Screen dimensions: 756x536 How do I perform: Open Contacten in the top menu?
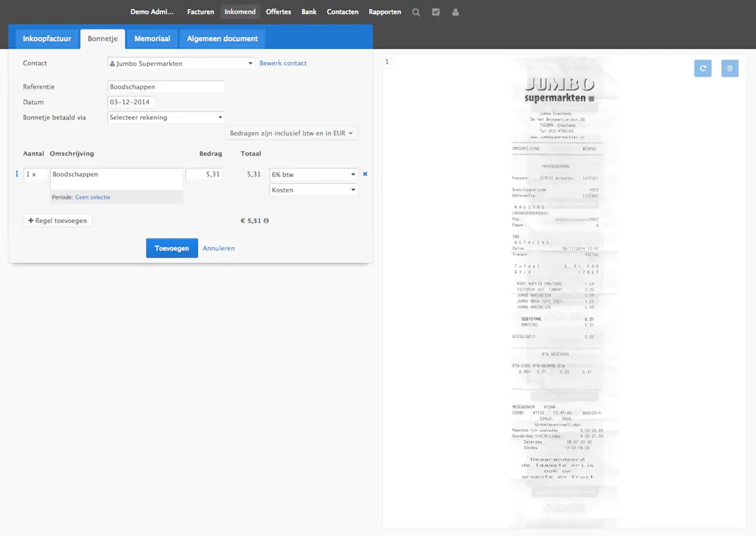pos(343,12)
